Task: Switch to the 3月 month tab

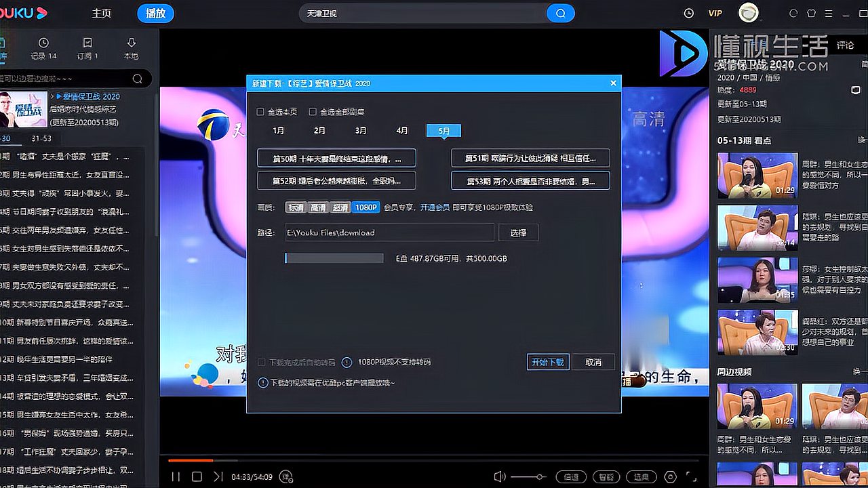Action: 361,130
